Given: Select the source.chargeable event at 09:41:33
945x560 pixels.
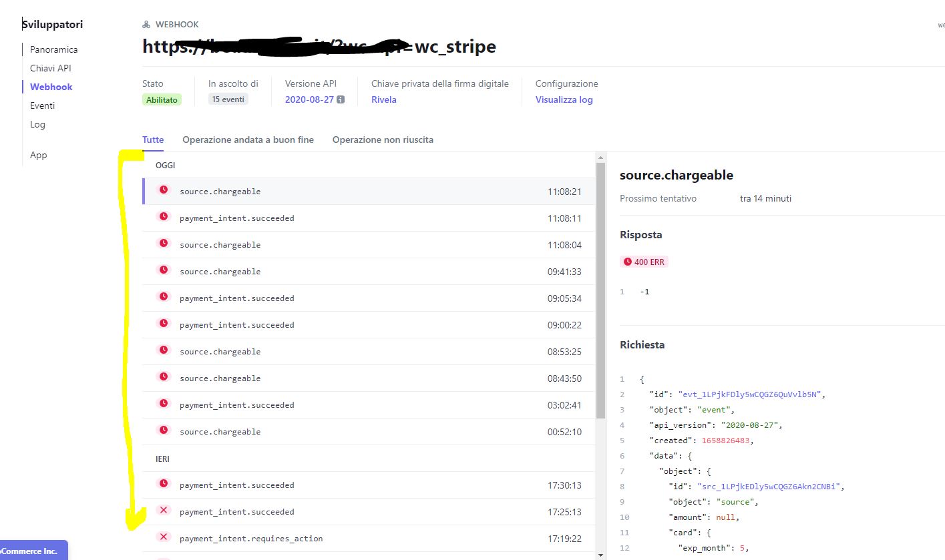Looking at the screenshot, I should [369, 271].
